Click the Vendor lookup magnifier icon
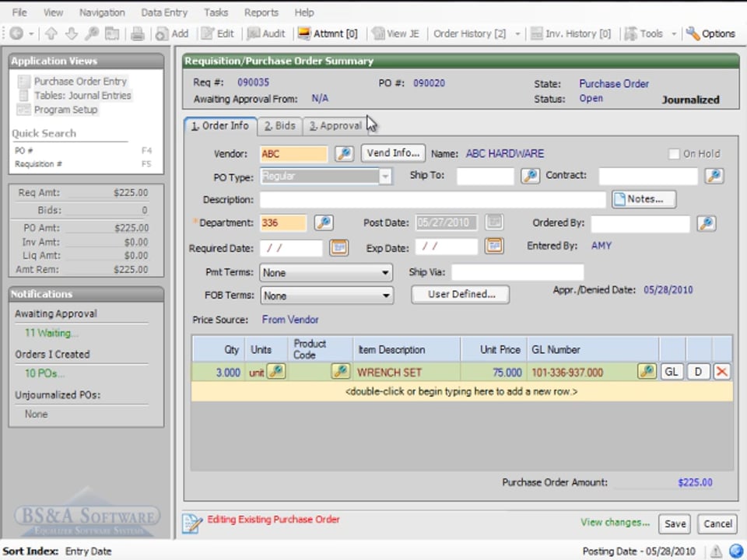 point(344,153)
